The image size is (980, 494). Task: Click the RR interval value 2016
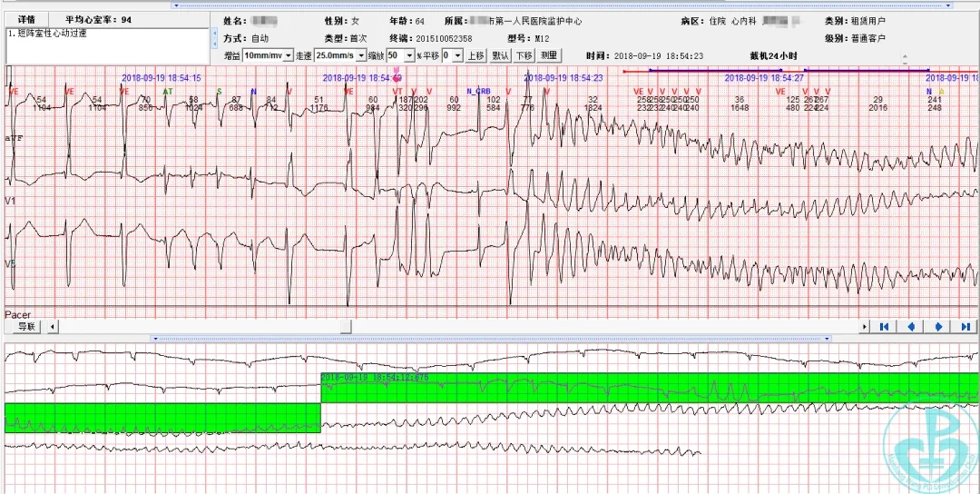click(x=878, y=107)
